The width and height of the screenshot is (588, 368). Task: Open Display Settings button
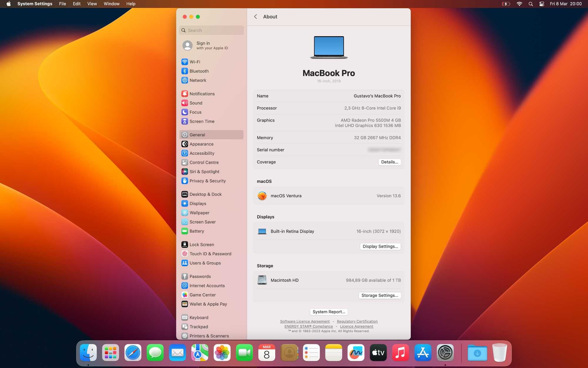380,246
